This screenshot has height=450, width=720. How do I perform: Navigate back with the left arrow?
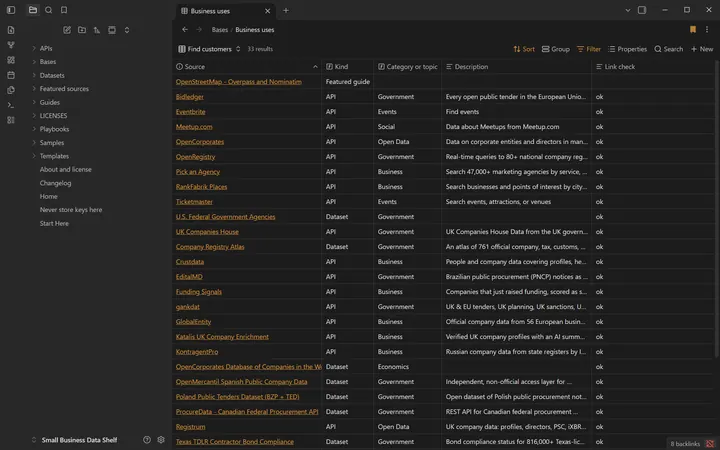click(185, 29)
